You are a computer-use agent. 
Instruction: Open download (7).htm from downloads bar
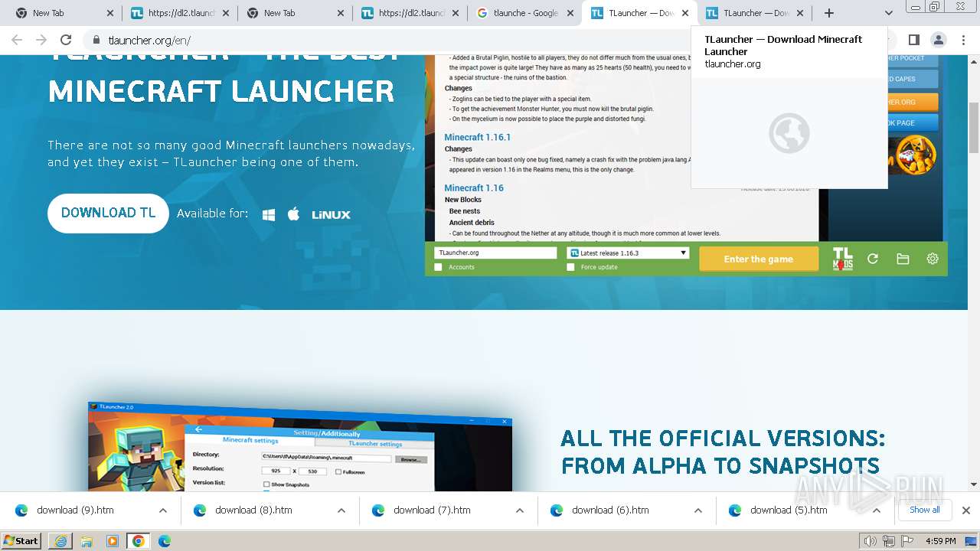(x=432, y=510)
